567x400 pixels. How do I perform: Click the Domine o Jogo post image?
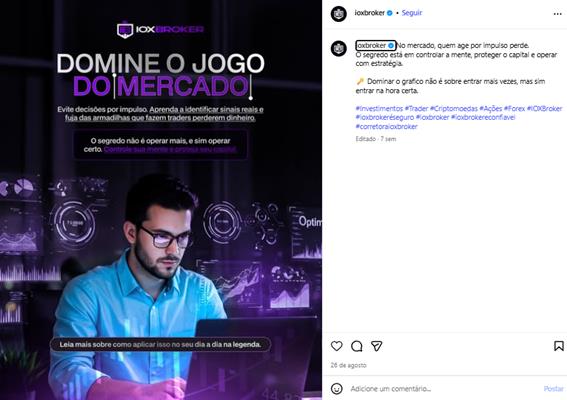coord(161,200)
